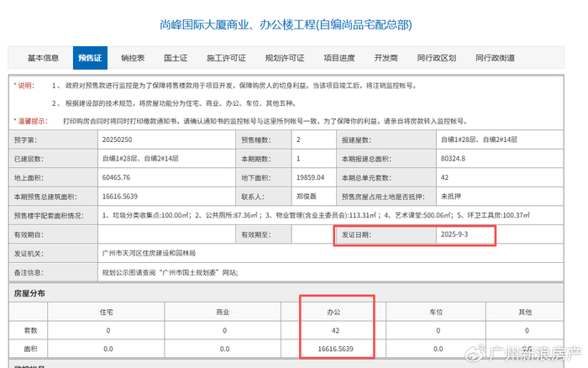Screen dimensions: 588x368
Task: Open the 基本信息 tab
Action: (43, 58)
